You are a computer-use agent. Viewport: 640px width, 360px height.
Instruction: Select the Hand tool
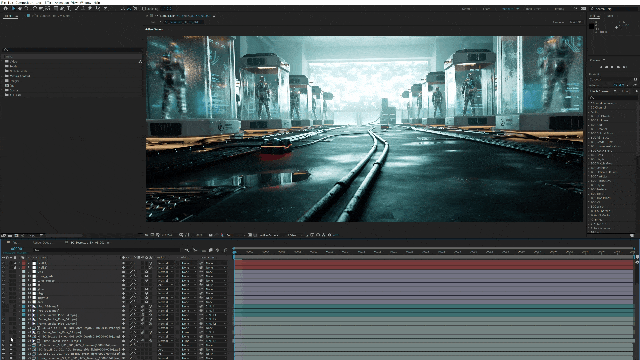click(x=20, y=9)
